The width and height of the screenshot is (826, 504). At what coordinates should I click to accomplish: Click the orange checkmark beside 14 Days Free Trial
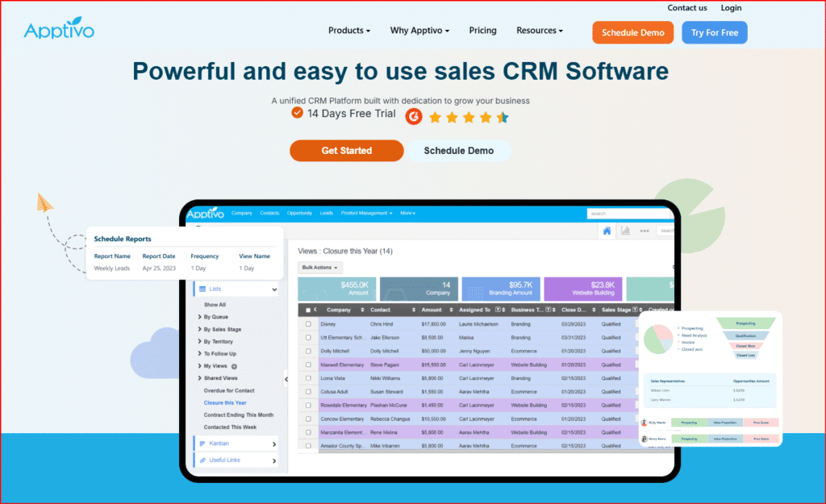pos(297,113)
